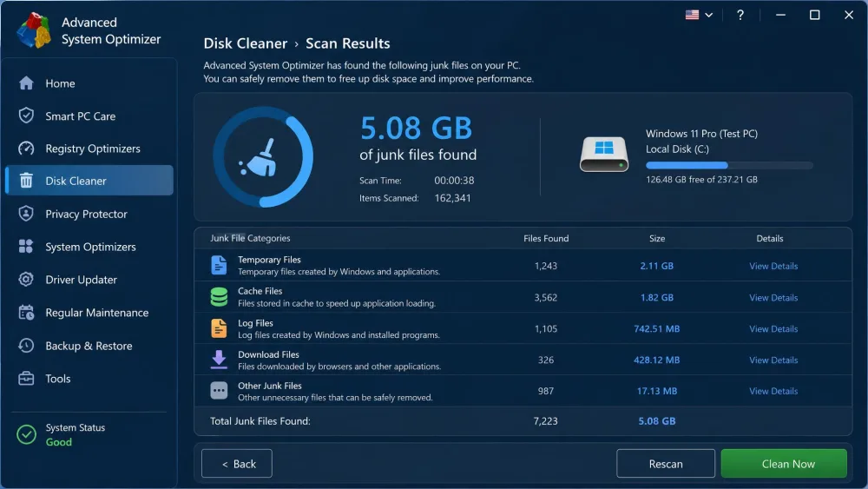The width and height of the screenshot is (868, 489).
Task: Click the Windows 11 Pro (Test PC) label
Action: [x=701, y=134]
